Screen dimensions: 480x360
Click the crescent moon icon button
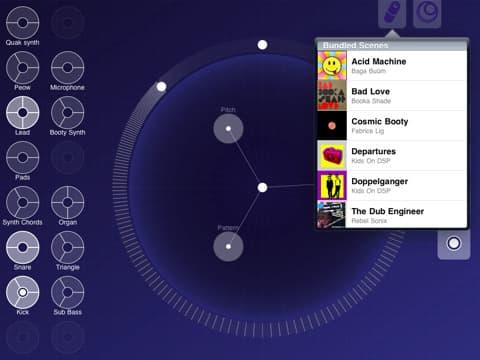427,13
